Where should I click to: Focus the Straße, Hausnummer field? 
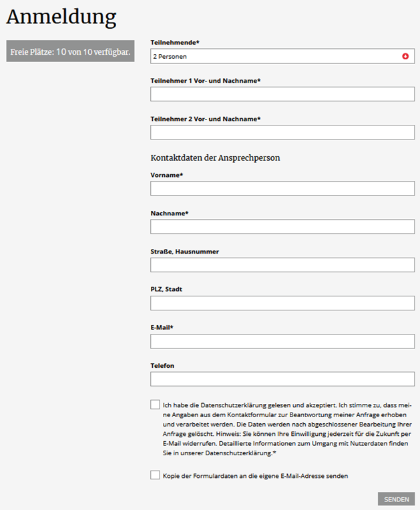pyautogui.click(x=282, y=264)
